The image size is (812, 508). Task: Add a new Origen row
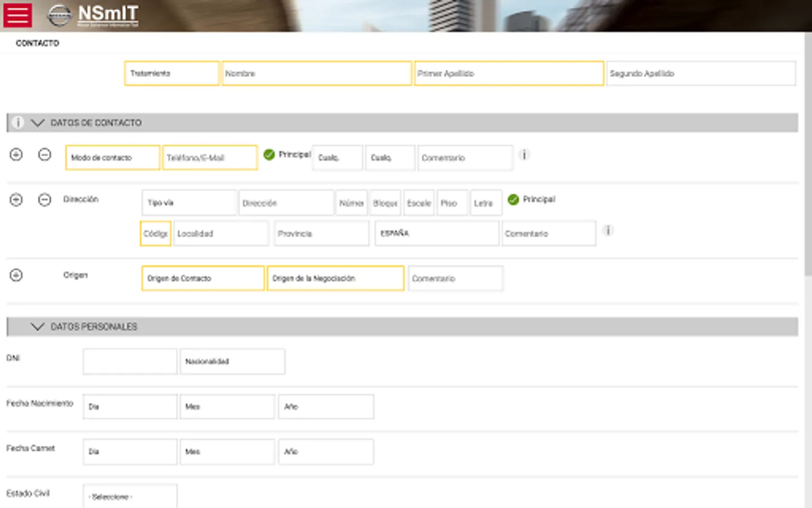click(x=16, y=275)
